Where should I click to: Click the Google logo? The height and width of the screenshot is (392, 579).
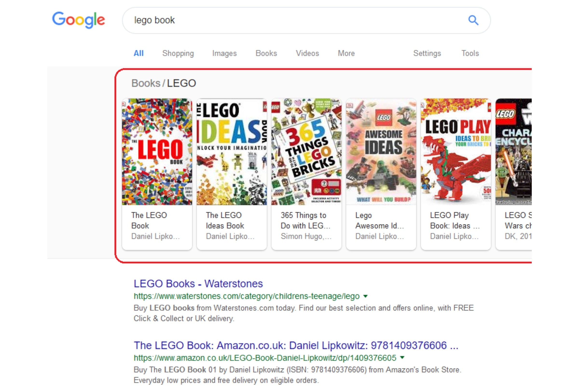tap(78, 20)
